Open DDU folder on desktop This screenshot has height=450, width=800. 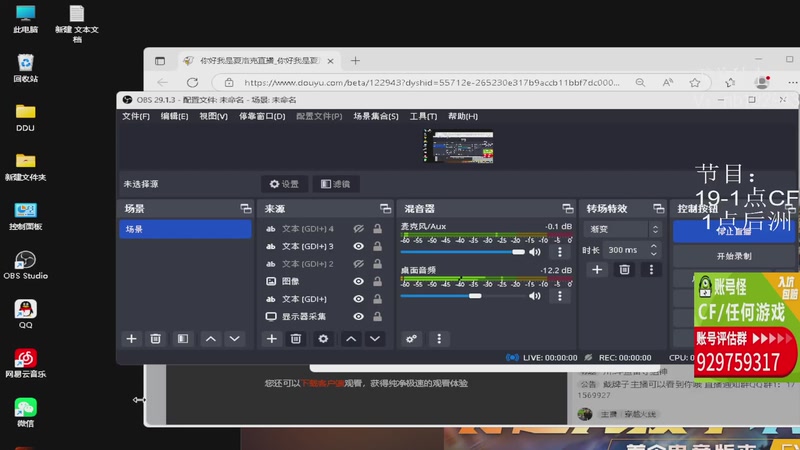(26, 117)
